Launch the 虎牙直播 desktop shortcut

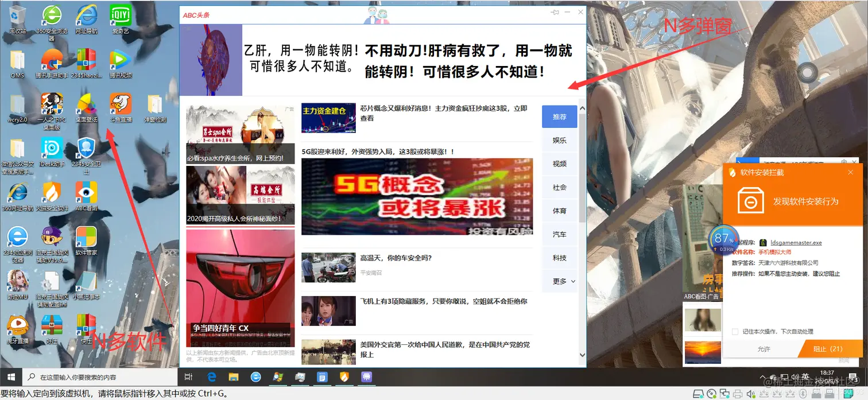18,329
